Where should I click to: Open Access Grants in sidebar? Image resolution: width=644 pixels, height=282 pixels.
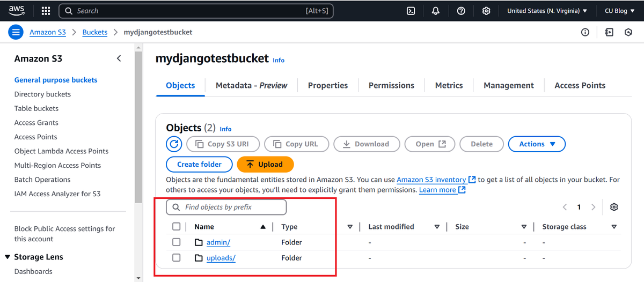(x=36, y=123)
